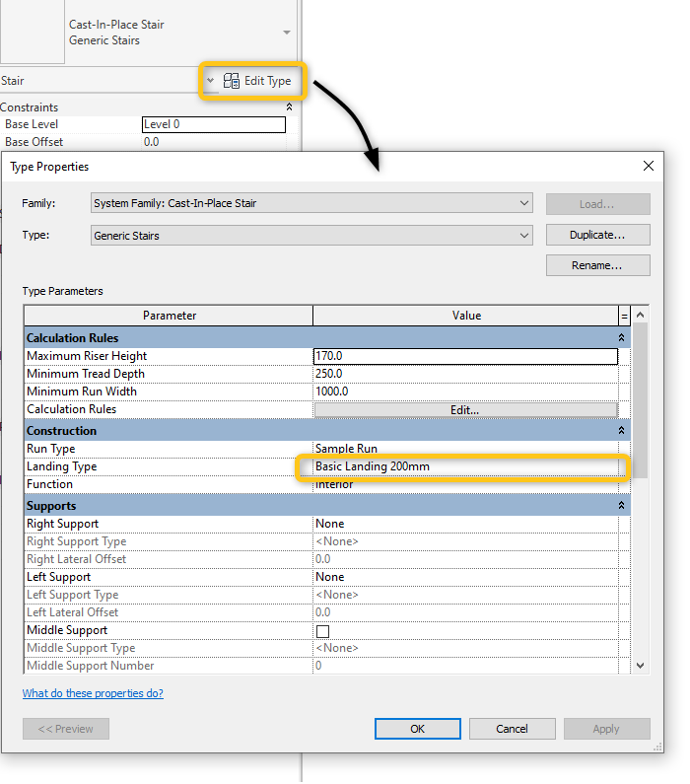Select Landing Type value Basic Landing 200mm

click(x=465, y=466)
